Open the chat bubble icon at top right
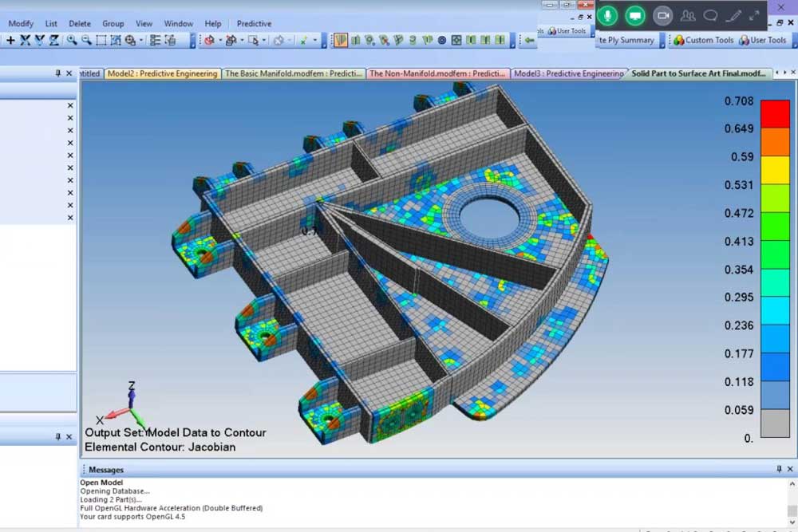 (710, 16)
